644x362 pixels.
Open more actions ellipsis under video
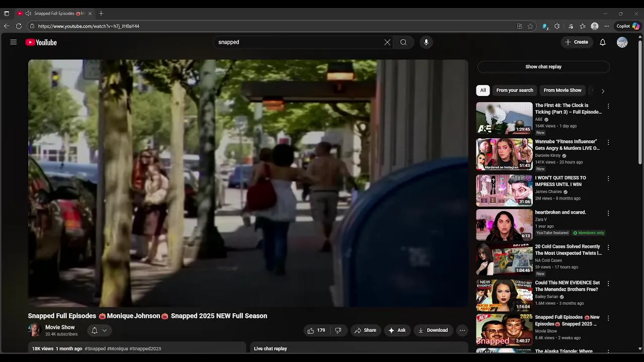point(462,330)
